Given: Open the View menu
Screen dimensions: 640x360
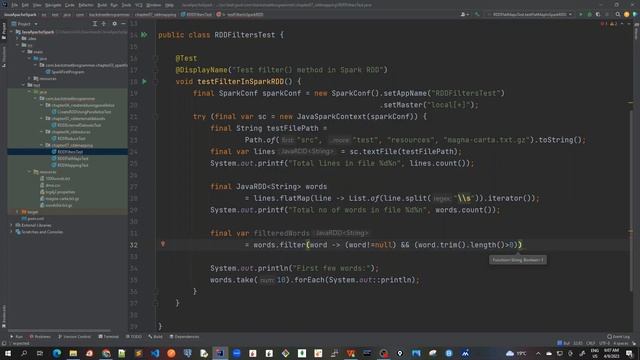Looking at the screenshot, I should (x=37, y=5).
